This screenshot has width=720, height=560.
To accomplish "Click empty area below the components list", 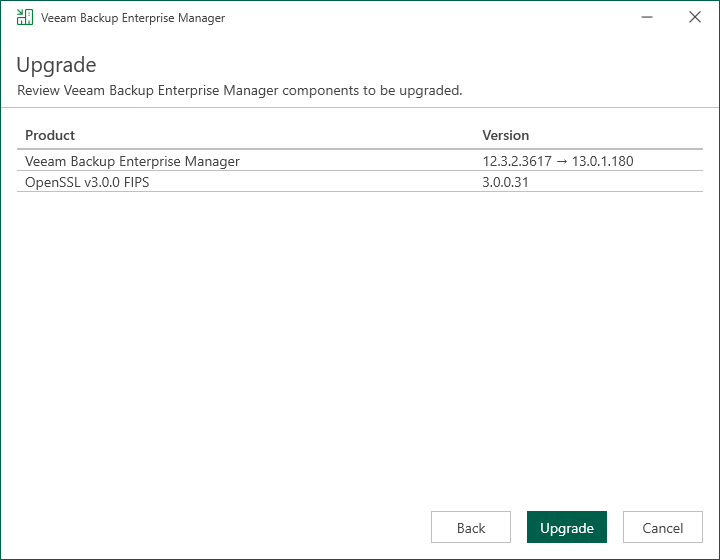I will [x=360, y=340].
